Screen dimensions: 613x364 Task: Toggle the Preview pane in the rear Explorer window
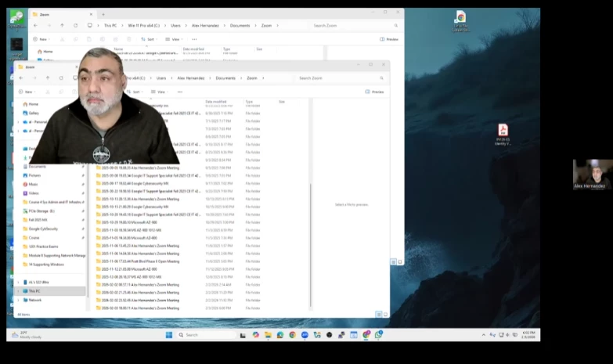pos(389,39)
